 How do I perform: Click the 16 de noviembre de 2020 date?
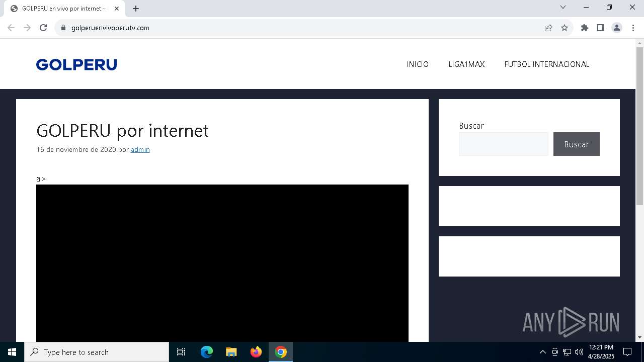coord(76,149)
